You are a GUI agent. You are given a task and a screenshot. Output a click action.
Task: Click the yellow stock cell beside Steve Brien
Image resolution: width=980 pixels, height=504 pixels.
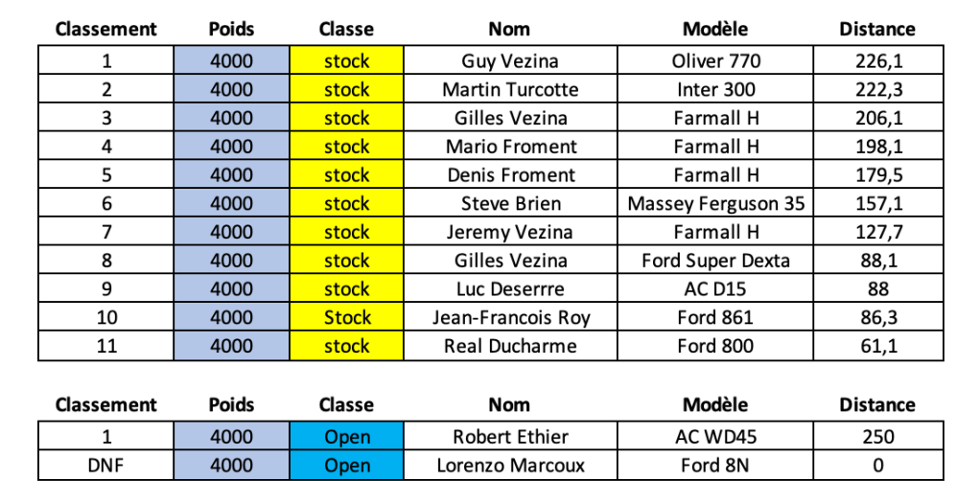[x=347, y=204]
